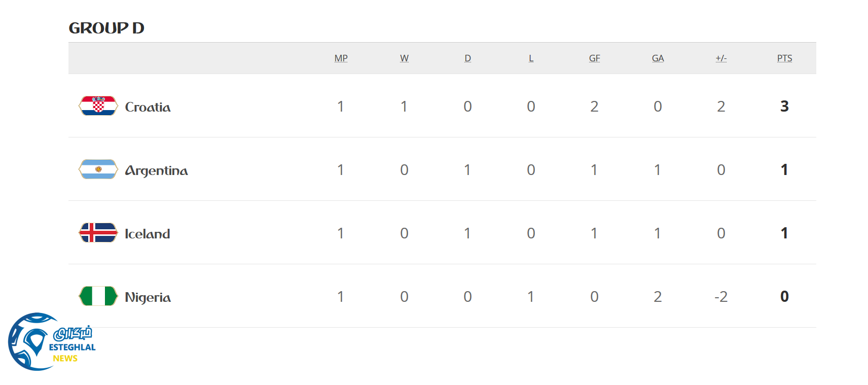The width and height of the screenshot is (868, 385).
Task: Click Nigeria's -2 goal difference cell
Action: (721, 296)
